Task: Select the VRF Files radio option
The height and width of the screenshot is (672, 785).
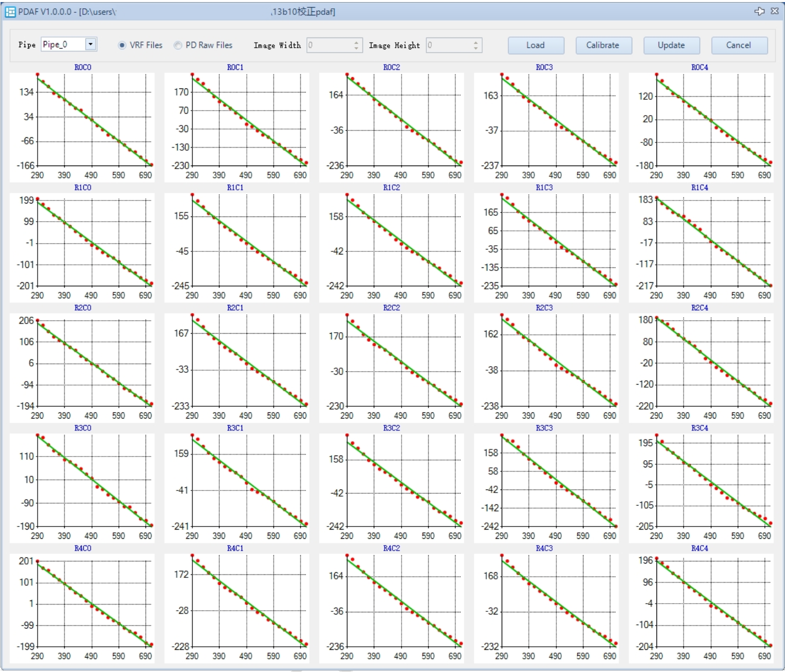Action: tap(122, 45)
